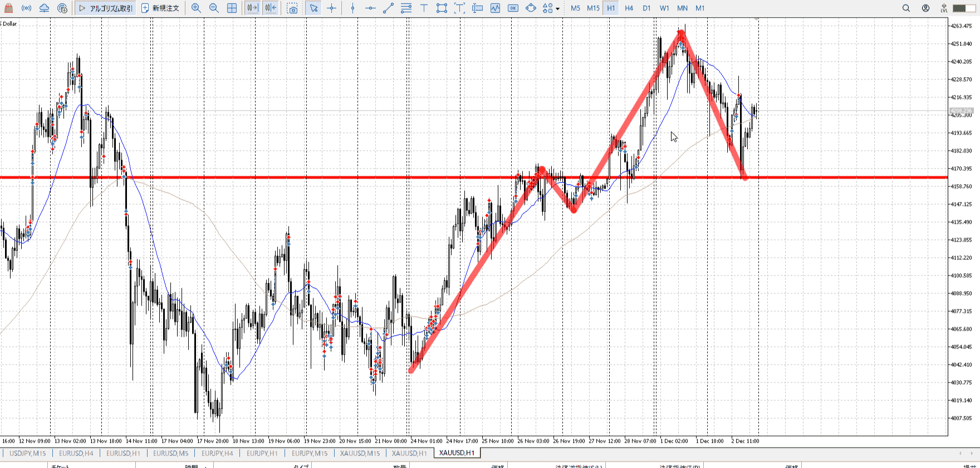Image resolution: width=980 pixels, height=468 pixels.
Task: Switch to the M15 timeframe
Action: point(593,8)
